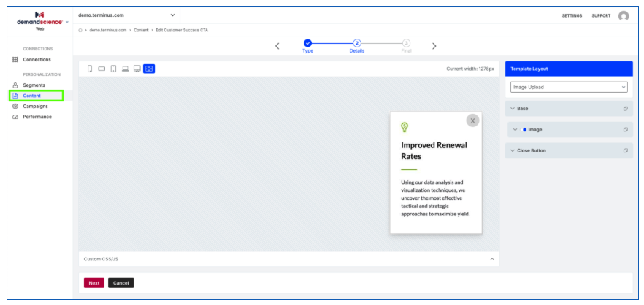Click the full-width preview icon
The height and width of the screenshot is (305, 644).
point(149,69)
